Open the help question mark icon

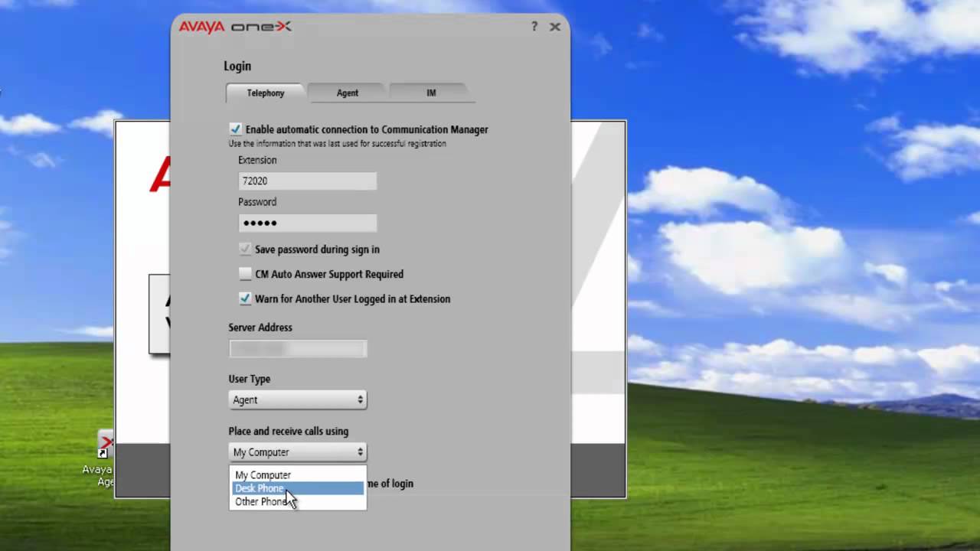(x=534, y=27)
